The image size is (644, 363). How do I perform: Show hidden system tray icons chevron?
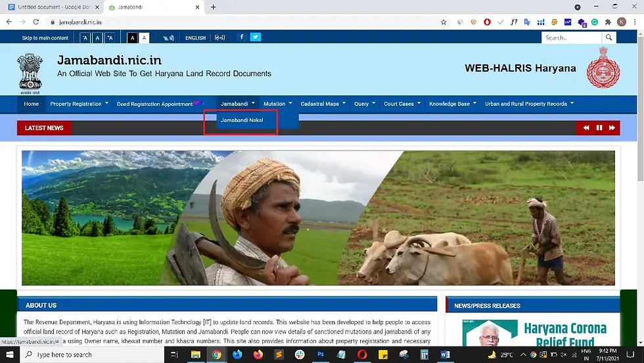tap(523, 354)
